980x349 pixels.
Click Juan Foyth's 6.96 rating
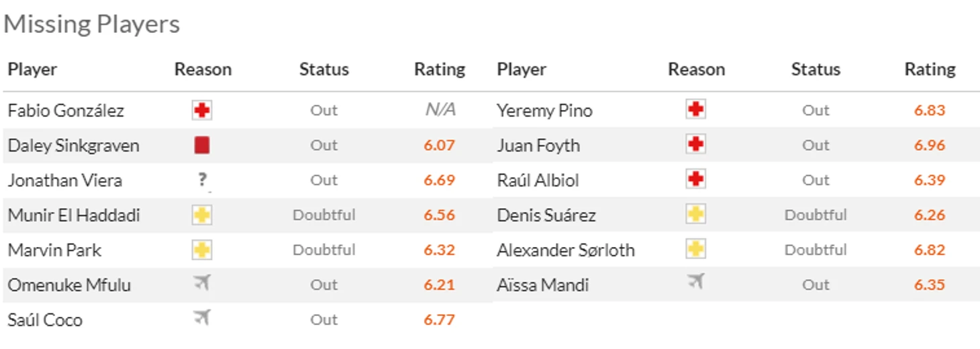[930, 145]
